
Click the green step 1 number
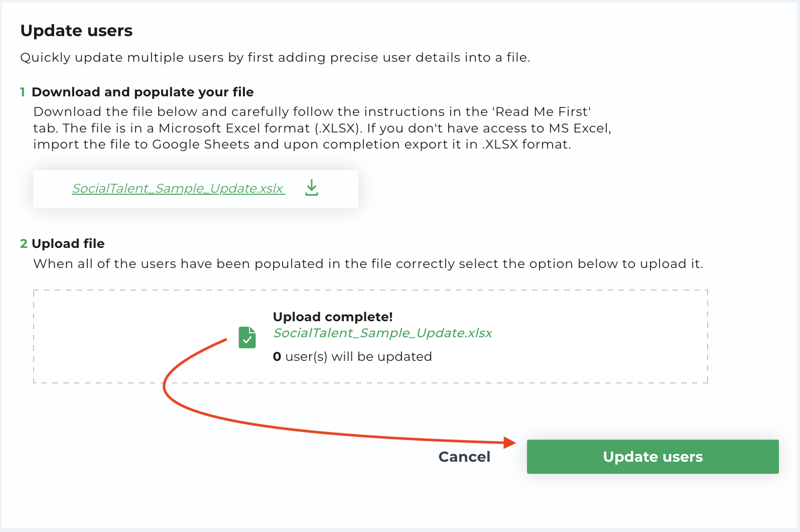coord(23,92)
